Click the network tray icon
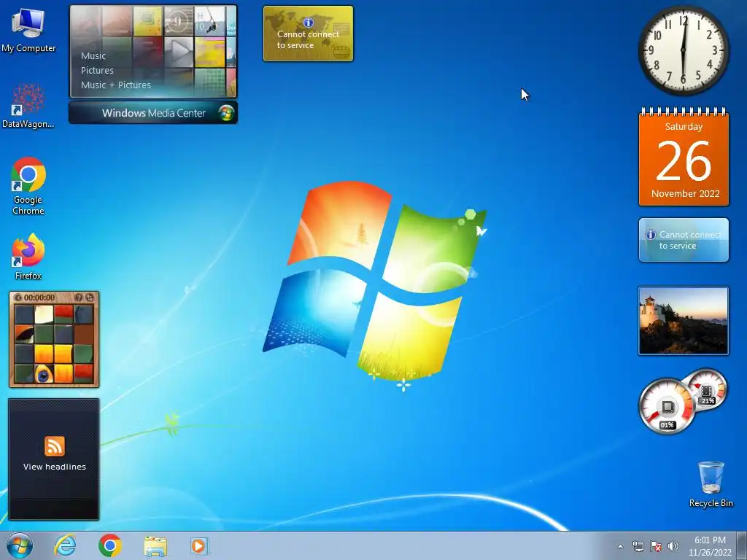The image size is (747, 560). tap(638, 547)
